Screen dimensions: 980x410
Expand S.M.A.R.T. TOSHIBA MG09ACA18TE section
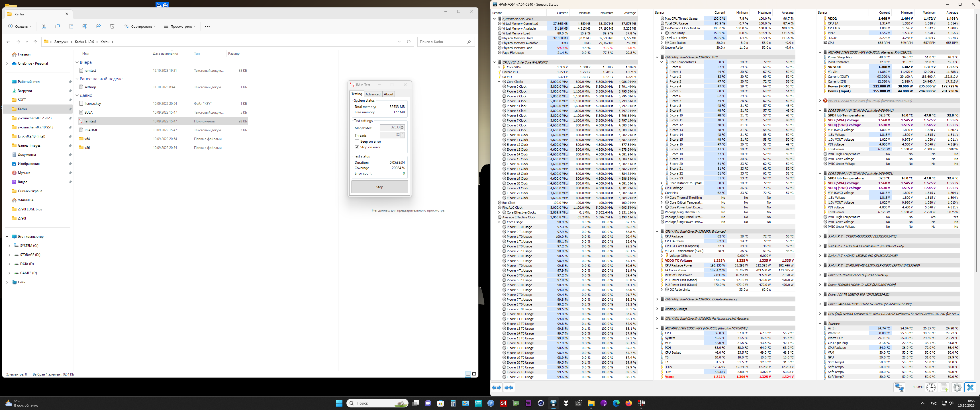point(820,246)
